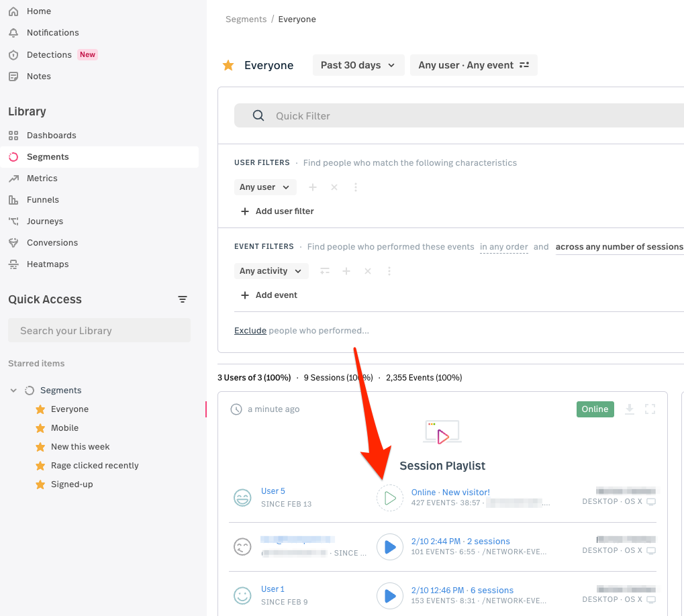Open the Quick Access filter icon

click(183, 299)
